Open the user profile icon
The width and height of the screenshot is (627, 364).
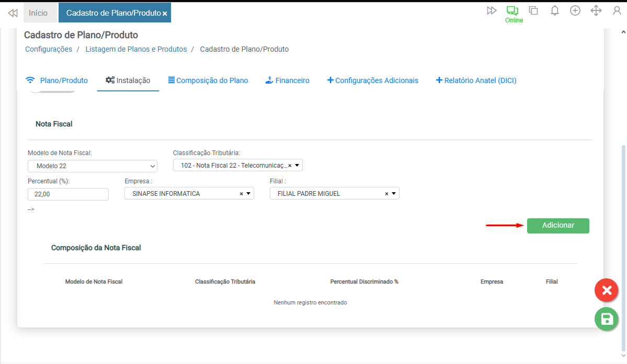coord(617,10)
